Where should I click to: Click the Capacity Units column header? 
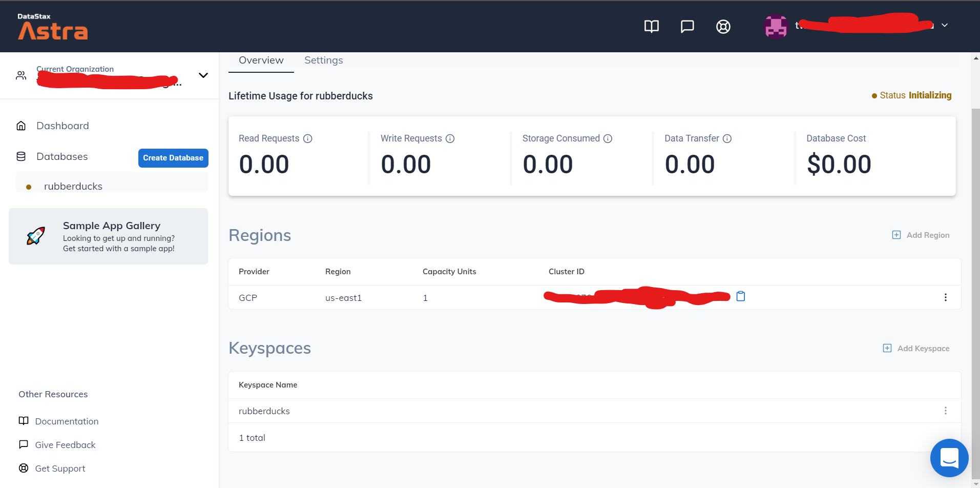(x=449, y=272)
